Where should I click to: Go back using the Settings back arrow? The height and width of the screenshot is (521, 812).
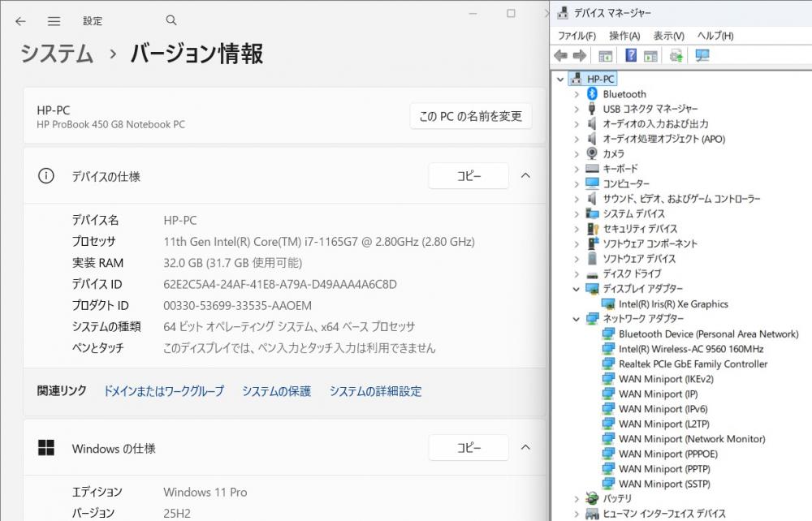click(x=20, y=21)
